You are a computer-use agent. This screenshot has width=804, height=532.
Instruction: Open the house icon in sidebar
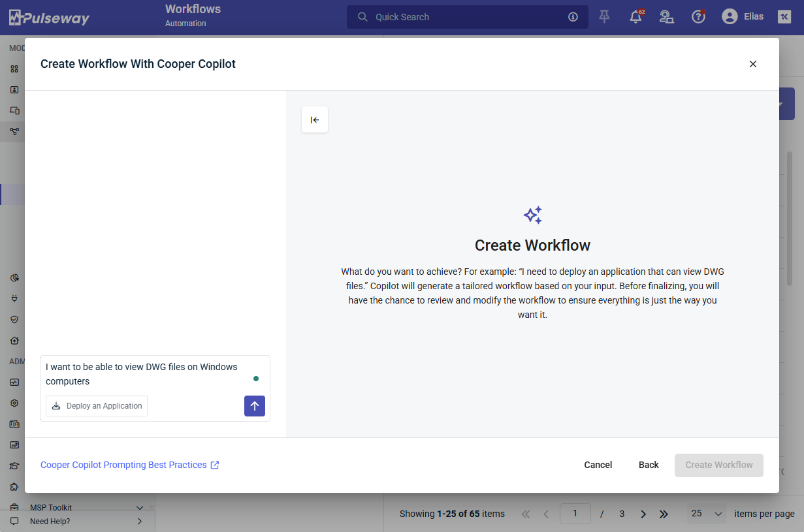click(x=14, y=340)
